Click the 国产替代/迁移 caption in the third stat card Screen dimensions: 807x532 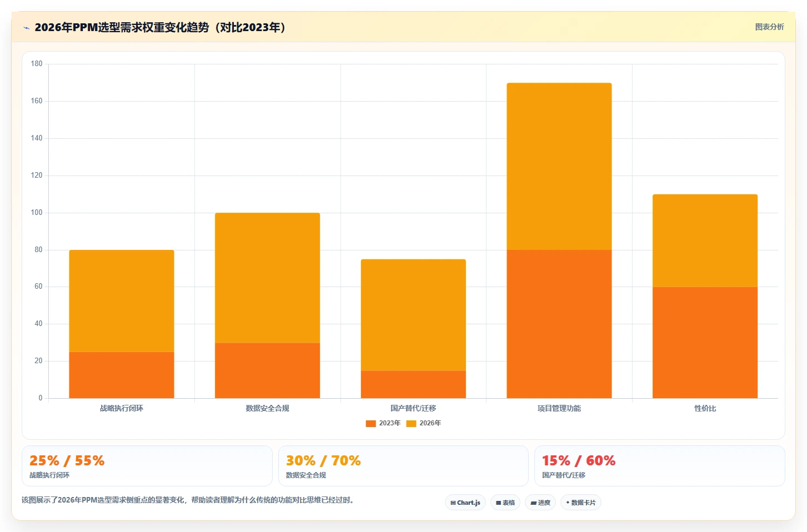click(x=564, y=475)
